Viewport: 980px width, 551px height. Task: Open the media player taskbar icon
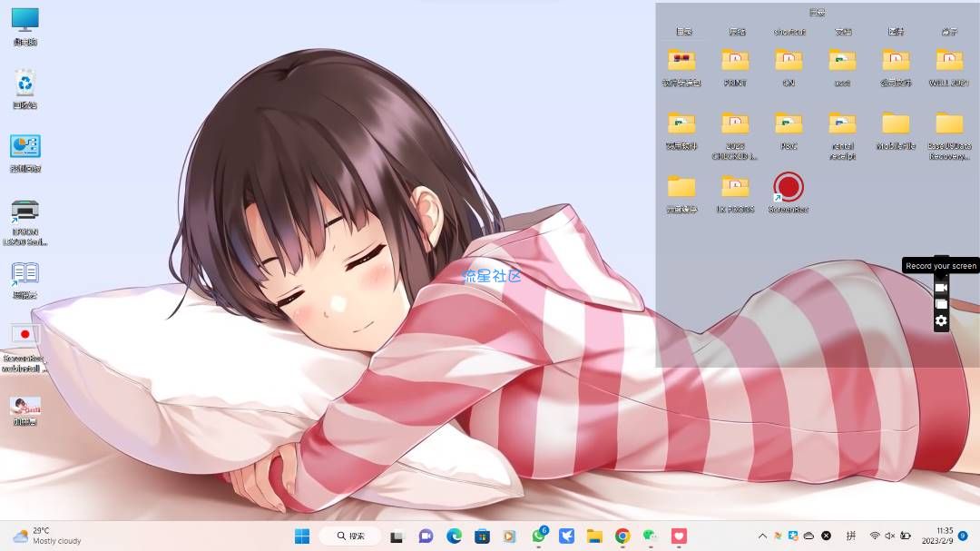point(509,536)
